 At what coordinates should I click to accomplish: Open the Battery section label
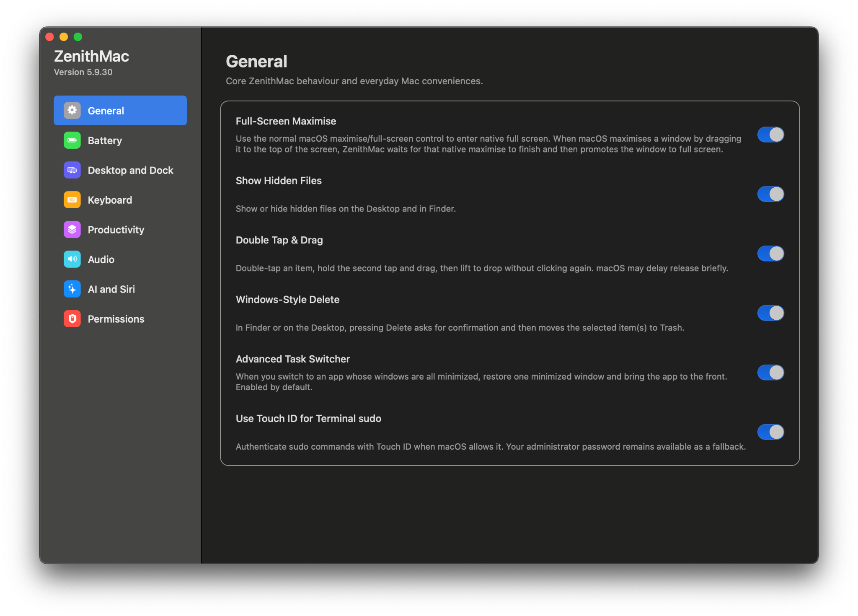tap(105, 141)
